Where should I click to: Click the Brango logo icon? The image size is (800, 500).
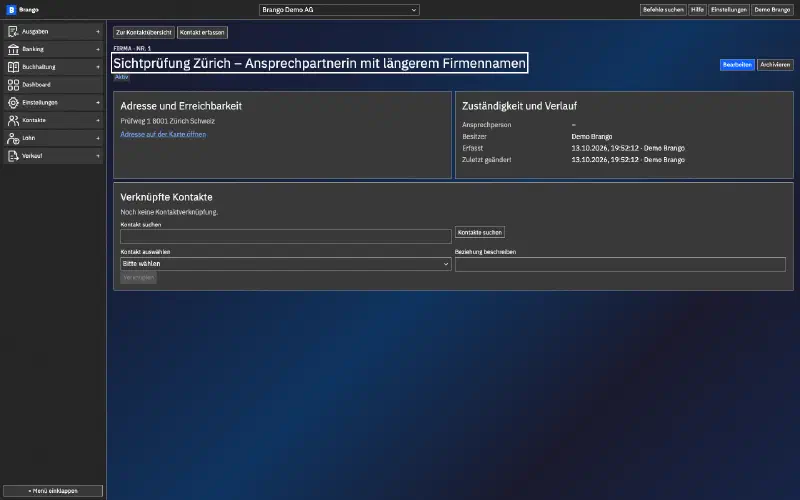[x=11, y=10]
